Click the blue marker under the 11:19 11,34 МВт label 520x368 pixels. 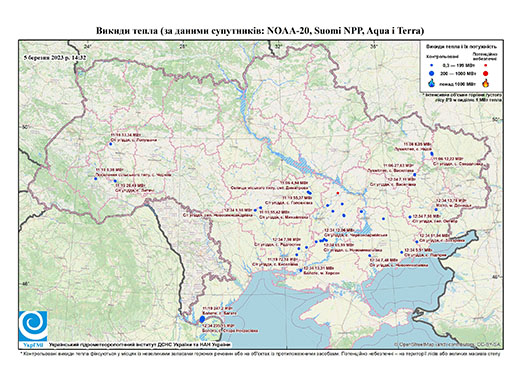click(x=111, y=144)
